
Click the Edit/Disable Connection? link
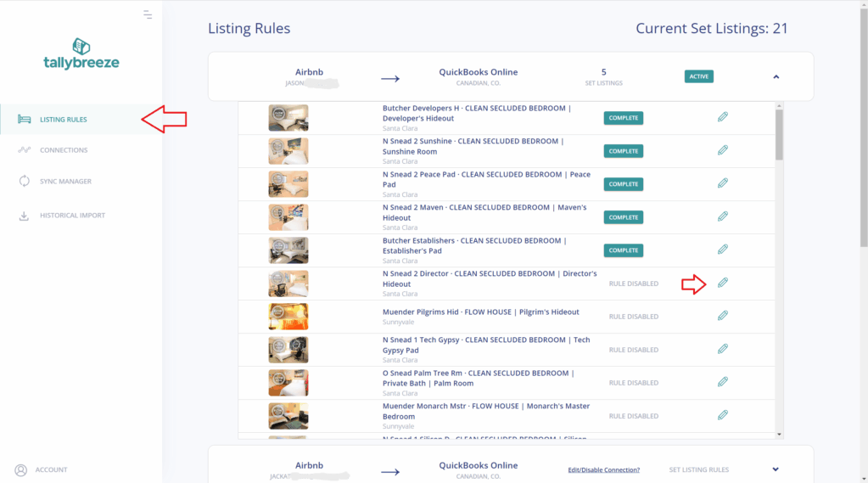pyautogui.click(x=604, y=469)
